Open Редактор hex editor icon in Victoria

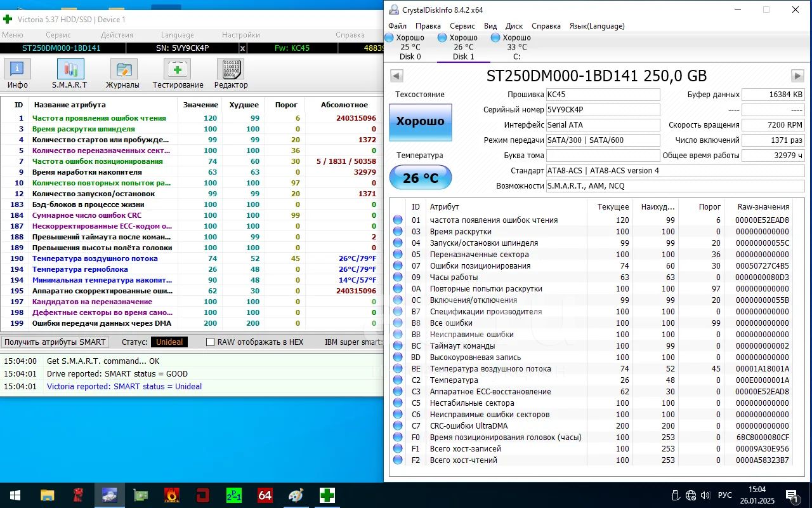click(231, 74)
